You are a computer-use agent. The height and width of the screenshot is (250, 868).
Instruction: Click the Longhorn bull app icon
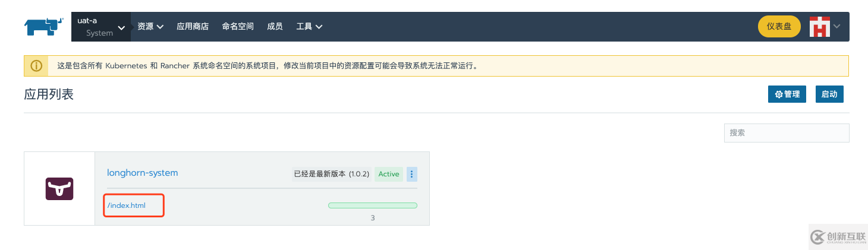(59, 188)
